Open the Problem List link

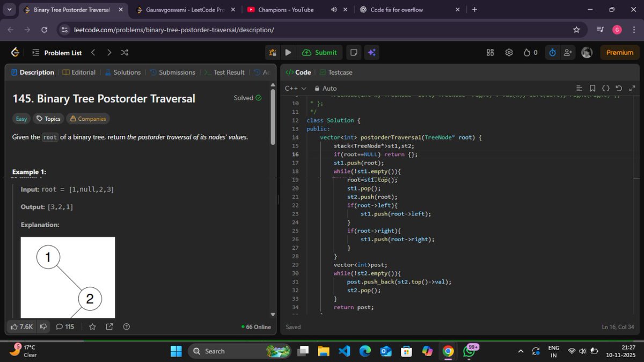63,52
